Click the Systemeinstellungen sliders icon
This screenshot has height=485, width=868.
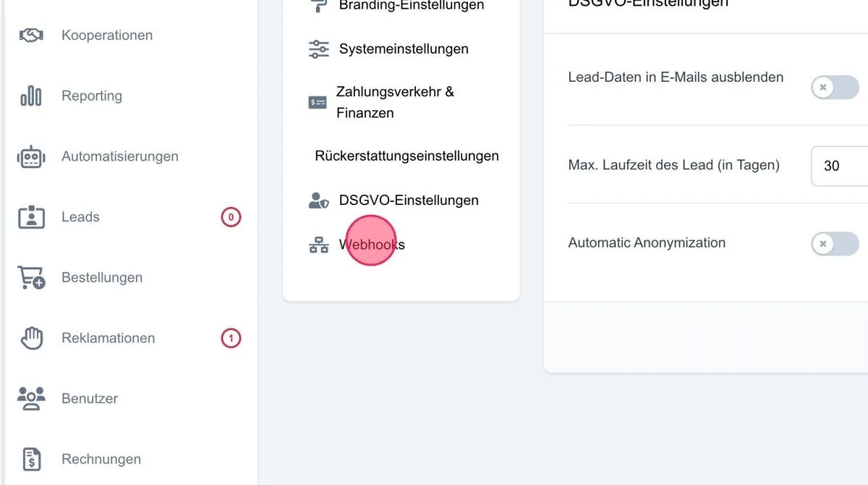[x=318, y=49]
